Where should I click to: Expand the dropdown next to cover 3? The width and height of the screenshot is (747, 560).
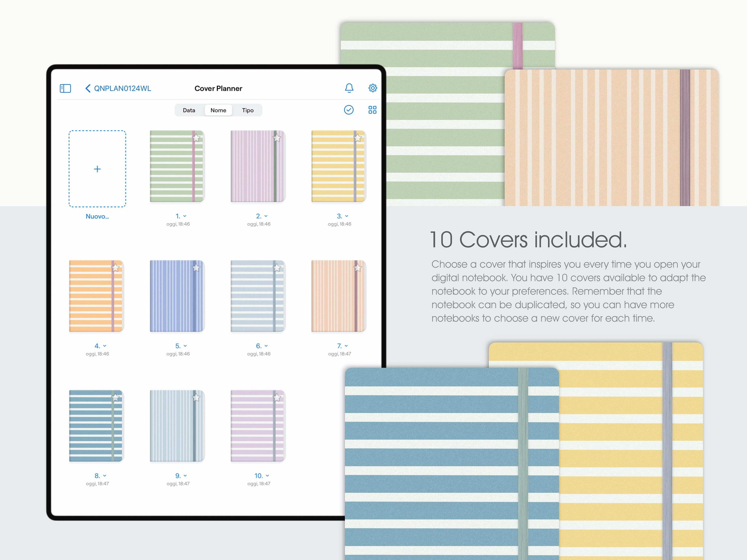click(347, 216)
